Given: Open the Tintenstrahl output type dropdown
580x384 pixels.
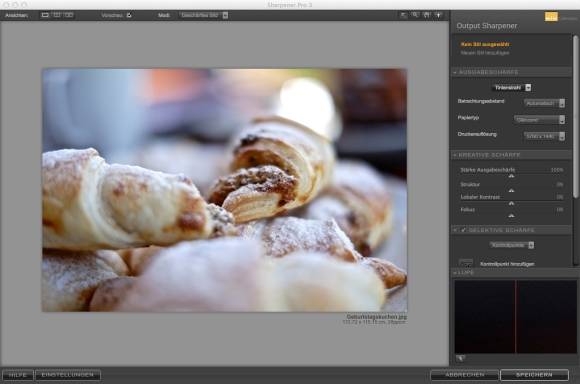Looking at the screenshot, I should (x=512, y=88).
